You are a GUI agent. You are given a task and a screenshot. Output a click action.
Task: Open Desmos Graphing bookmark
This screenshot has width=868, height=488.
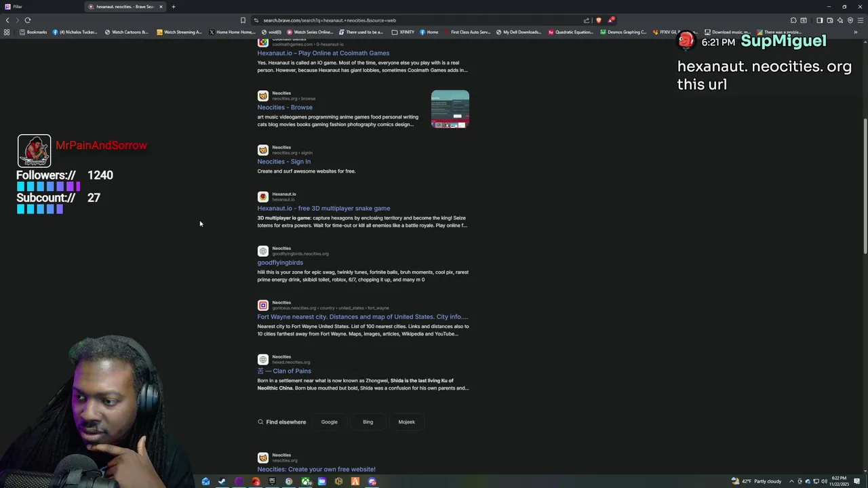click(623, 32)
